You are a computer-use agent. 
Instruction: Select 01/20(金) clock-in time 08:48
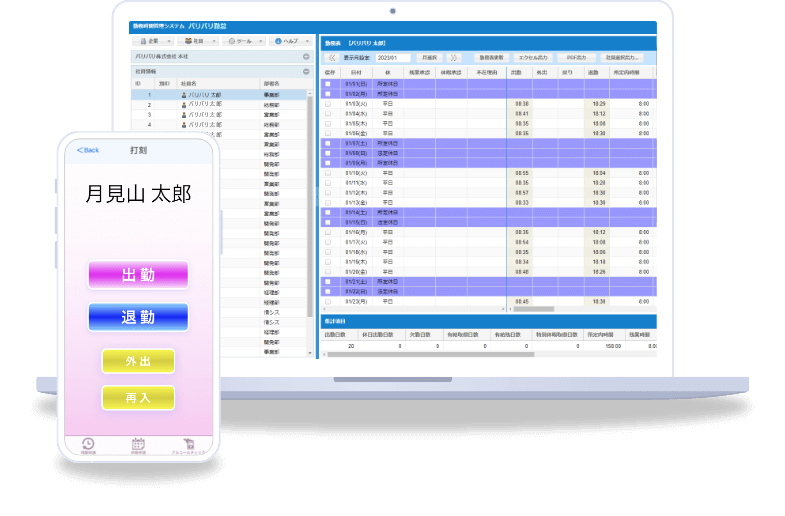click(x=522, y=272)
